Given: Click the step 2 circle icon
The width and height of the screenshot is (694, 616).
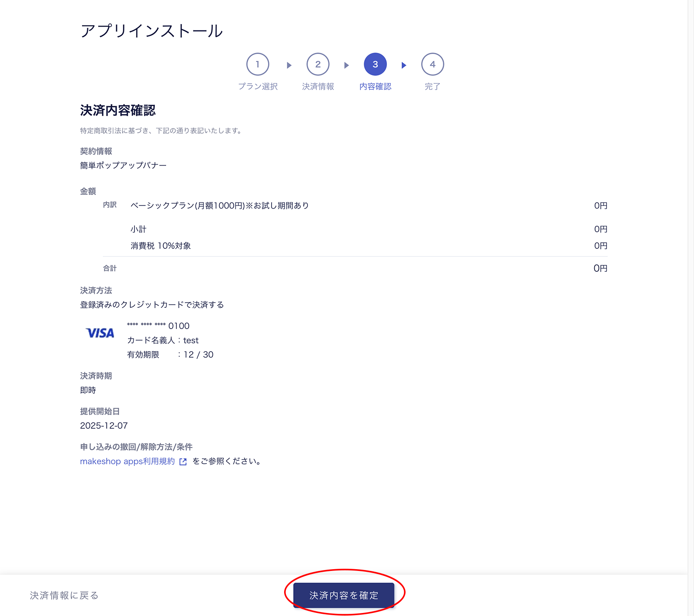Looking at the screenshot, I should [318, 65].
